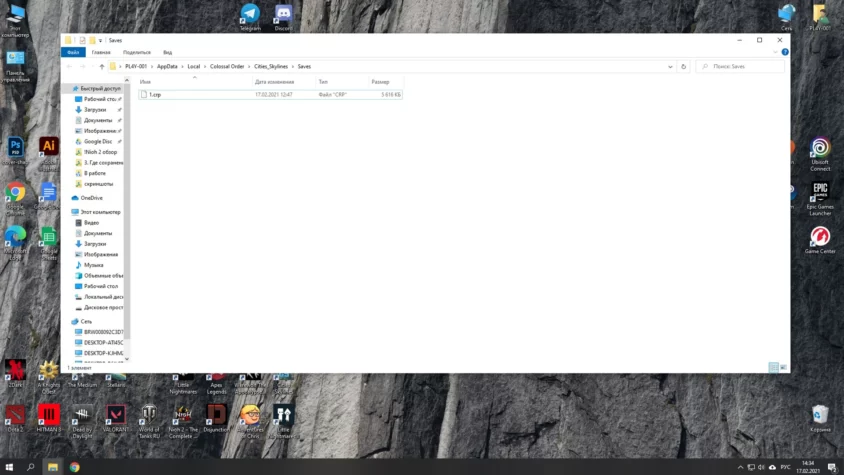The image size is (844, 475).
Task: Open the Epic Games Launcher desktop icon
Action: [x=819, y=192]
